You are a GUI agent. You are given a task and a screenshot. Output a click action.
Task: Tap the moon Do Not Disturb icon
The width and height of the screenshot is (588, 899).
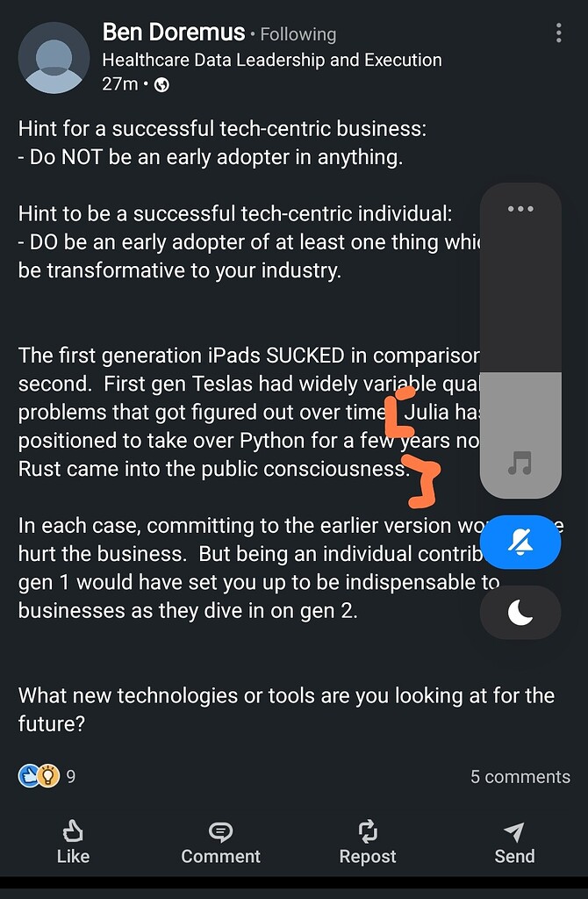(x=520, y=612)
